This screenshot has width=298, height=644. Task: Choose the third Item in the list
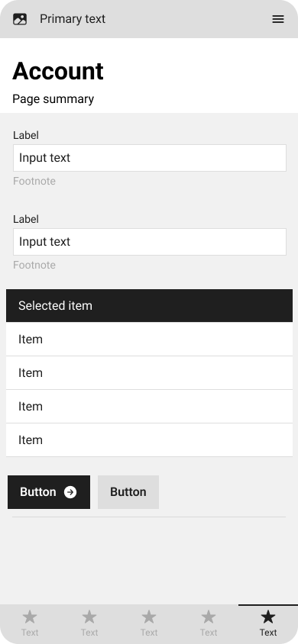coord(149,407)
